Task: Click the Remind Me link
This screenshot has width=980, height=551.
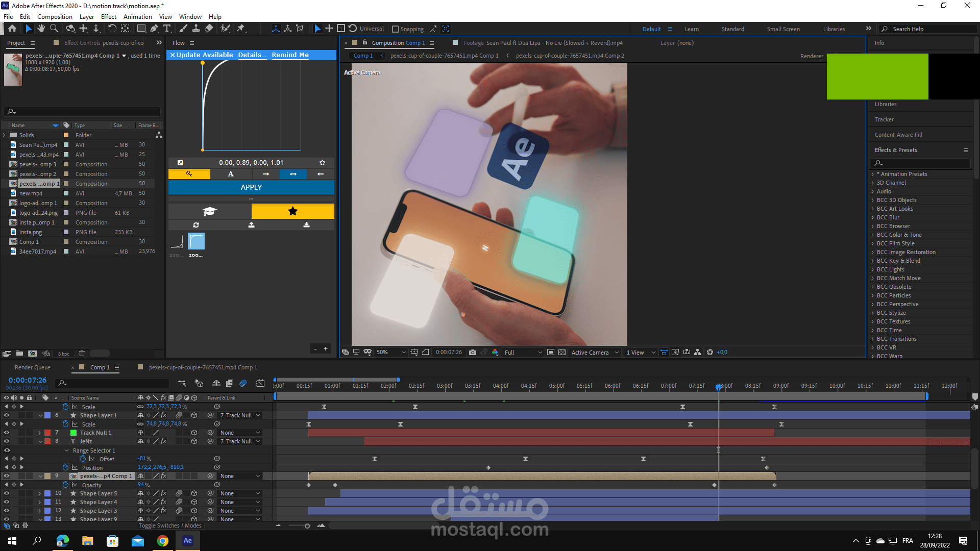Action: point(290,55)
